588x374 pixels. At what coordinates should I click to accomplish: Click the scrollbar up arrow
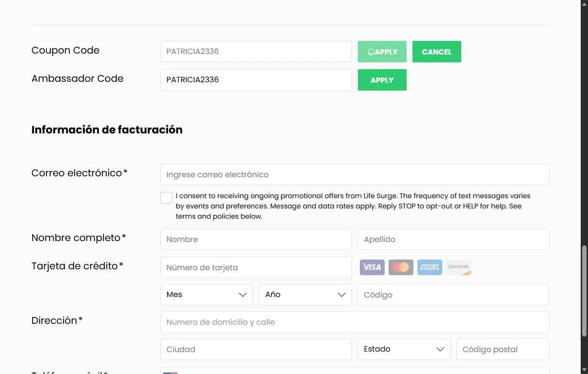click(584, 4)
